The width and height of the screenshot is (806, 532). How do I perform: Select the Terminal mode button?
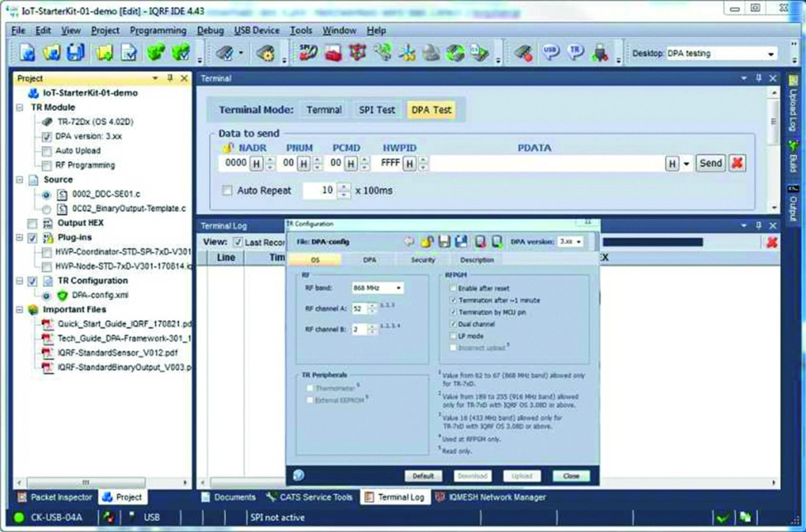(x=324, y=110)
